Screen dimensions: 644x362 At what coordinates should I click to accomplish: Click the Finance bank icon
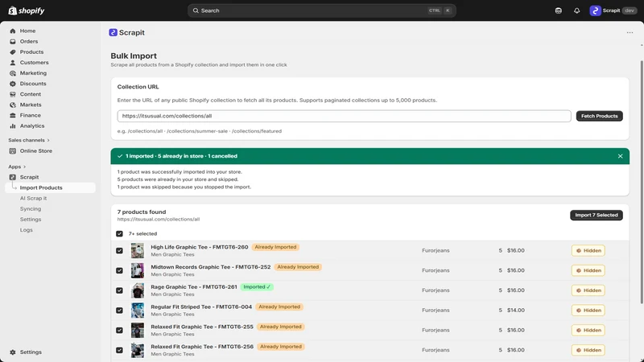pos(13,115)
